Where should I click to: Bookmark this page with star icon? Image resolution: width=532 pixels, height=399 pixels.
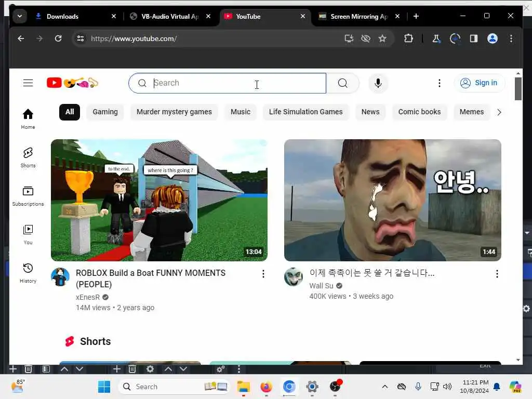[382, 38]
